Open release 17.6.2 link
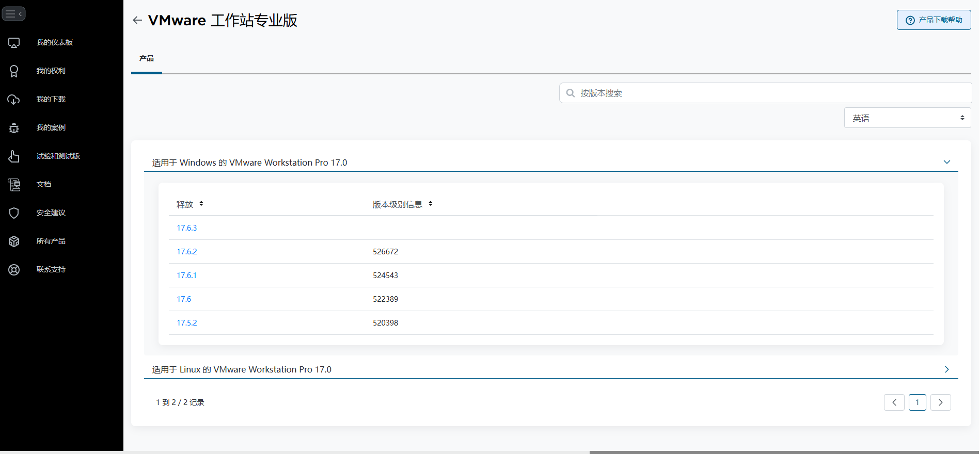The width and height of the screenshot is (980, 454). click(187, 252)
